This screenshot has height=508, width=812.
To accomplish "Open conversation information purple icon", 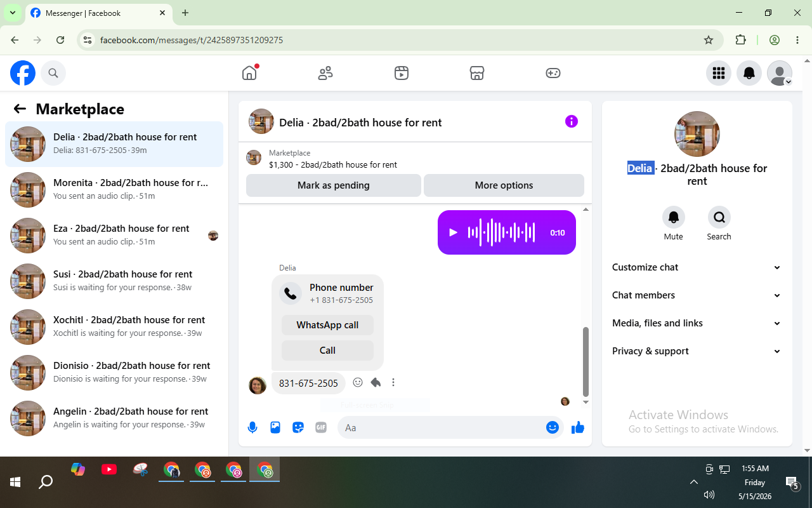I will pyautogui.click(x=572, y=121).
